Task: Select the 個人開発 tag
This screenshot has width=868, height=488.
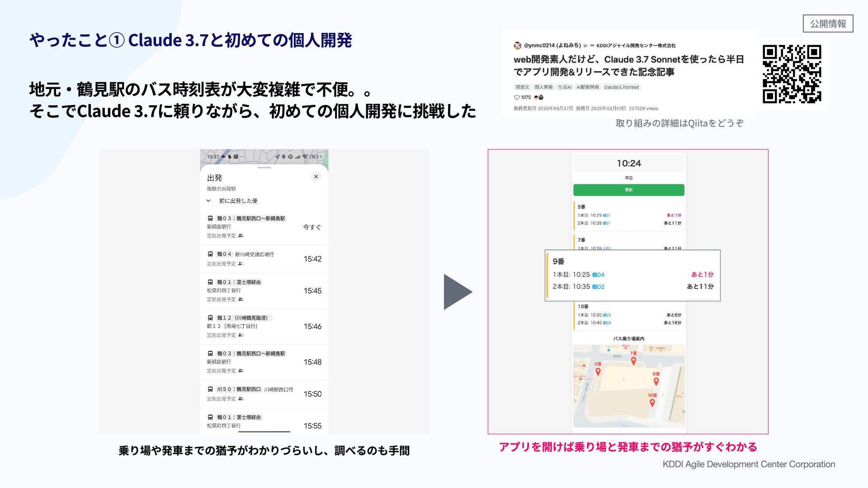Action: [543, 87]
